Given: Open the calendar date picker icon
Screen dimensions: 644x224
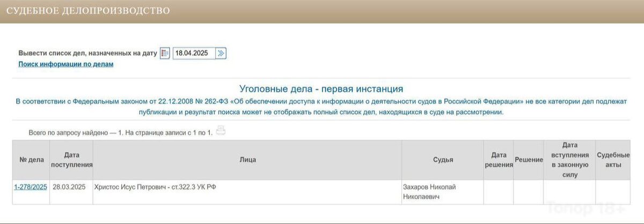Looking at the screenshot, I should 165,53.
